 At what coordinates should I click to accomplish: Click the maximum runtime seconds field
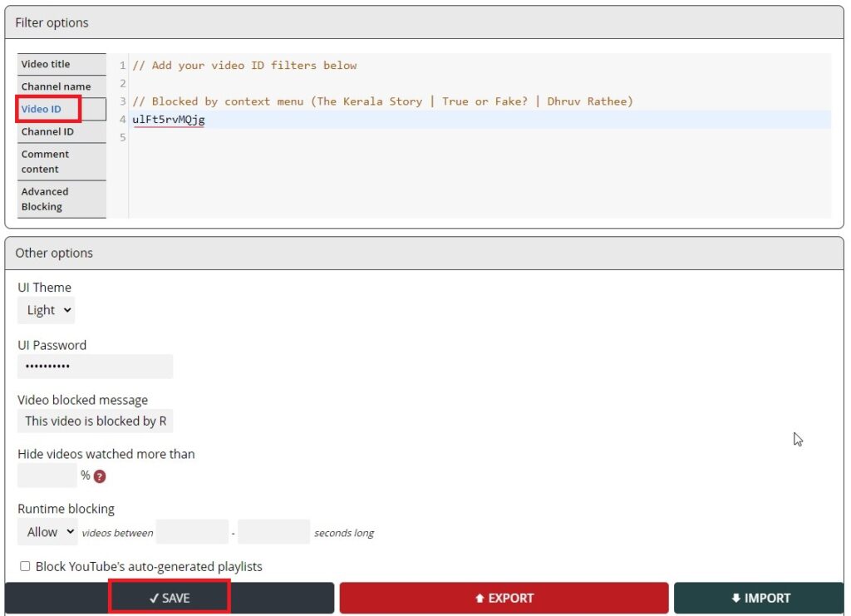click(273, 532)
